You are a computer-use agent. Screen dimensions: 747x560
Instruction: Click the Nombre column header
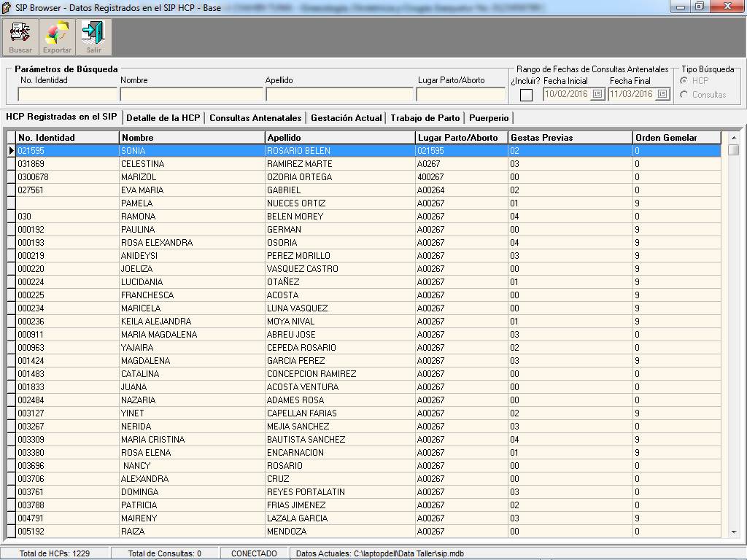click(192, 138)
